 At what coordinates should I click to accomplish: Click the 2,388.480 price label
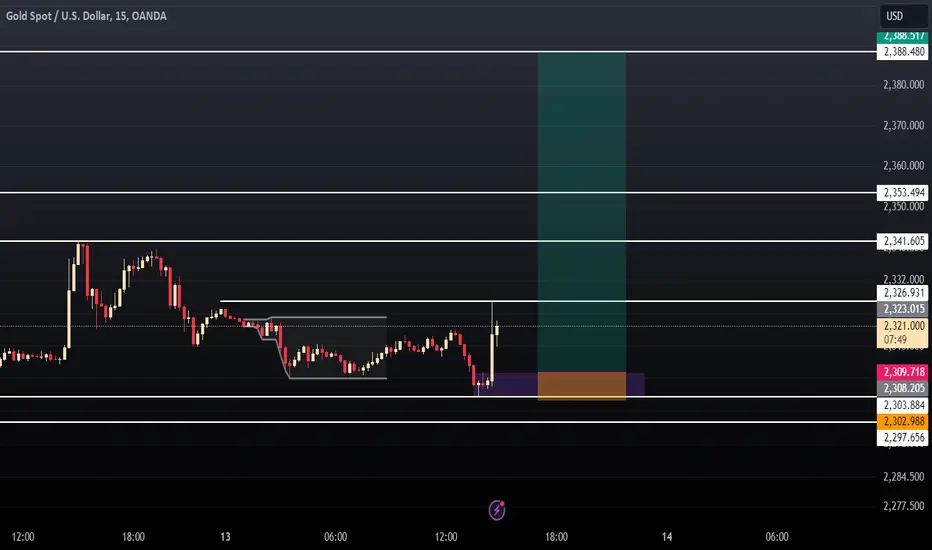click(x=902, y=52)
